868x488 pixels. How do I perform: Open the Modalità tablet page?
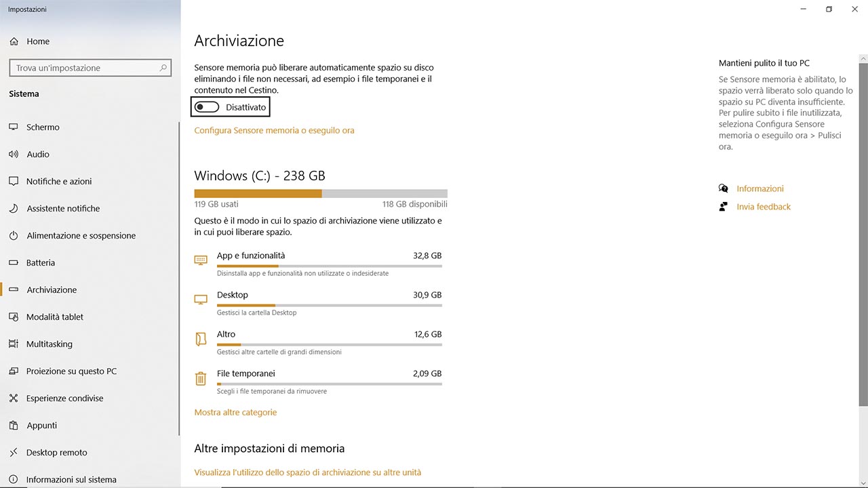[x=90, y=317]
